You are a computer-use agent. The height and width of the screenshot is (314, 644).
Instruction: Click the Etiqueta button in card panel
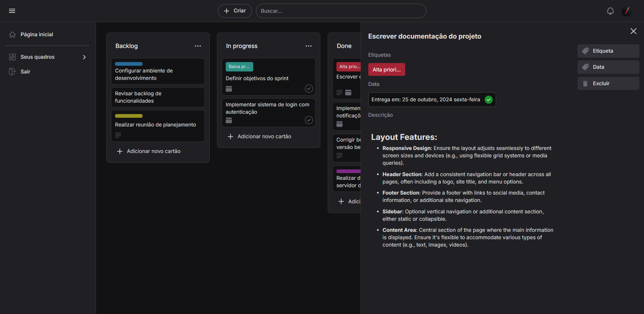coord(608,51)
